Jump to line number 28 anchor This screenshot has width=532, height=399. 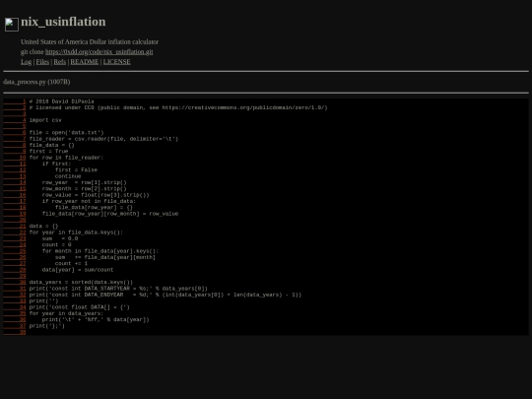15,270
